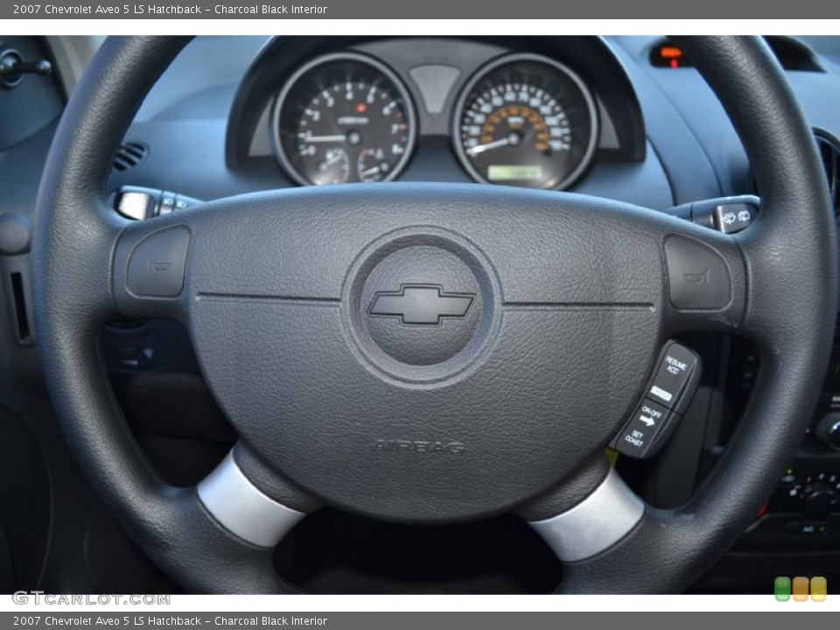Click the turn signal stalk end
The height and width of the screenshot is (630, 840).
[x=133, y=204]
